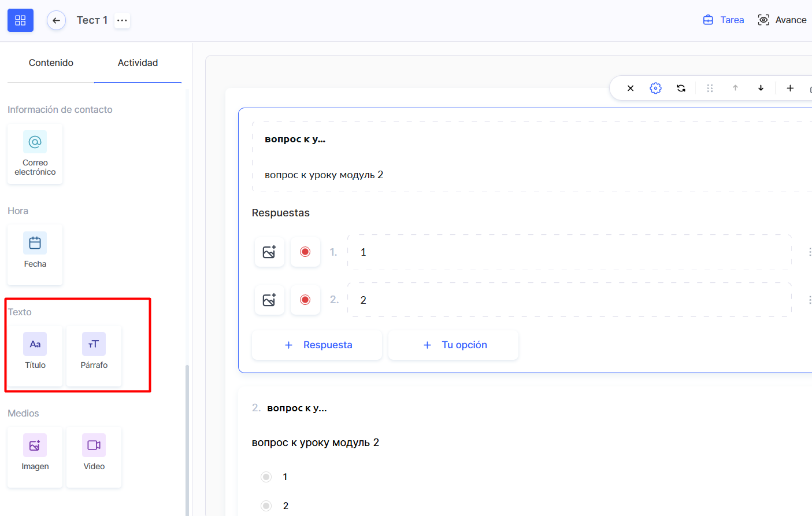Add image to answer 1
Image resolution: width=812 pixels, height=516 pixels.
pos(269,252)
